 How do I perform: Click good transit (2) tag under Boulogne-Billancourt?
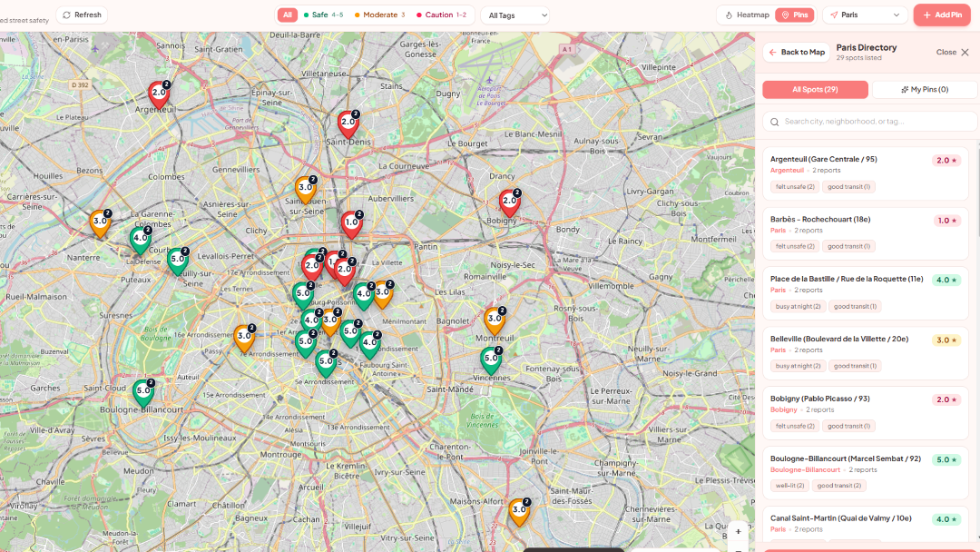838,486
